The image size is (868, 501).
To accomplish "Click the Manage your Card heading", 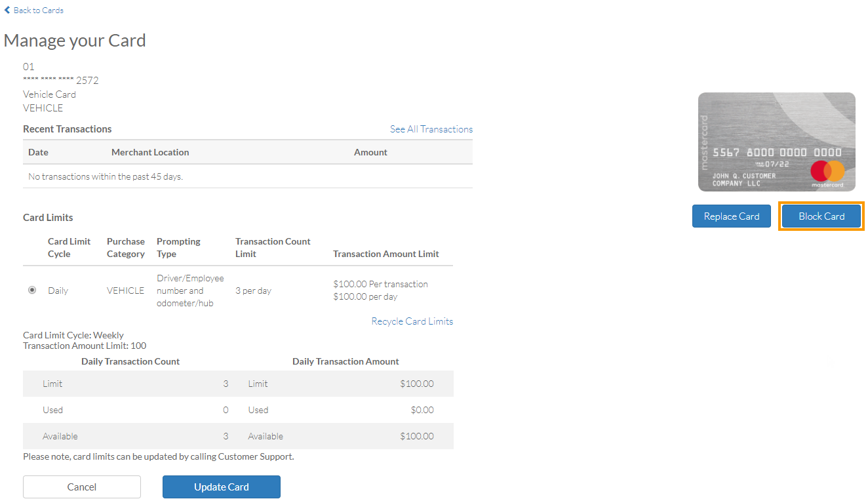I will (x=74, y=40).
